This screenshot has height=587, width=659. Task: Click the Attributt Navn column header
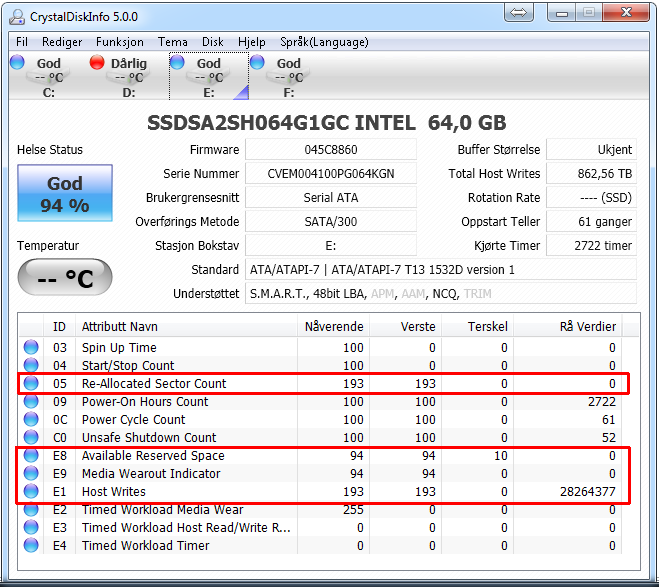pyautogui.click(x=186, y=326)
